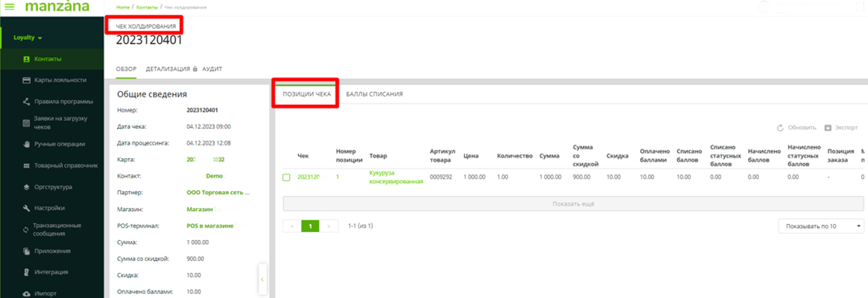The height and width of the screenshot is (298, 868).
Task: Click the Экспорт icon button
Action: pos(827,128)
